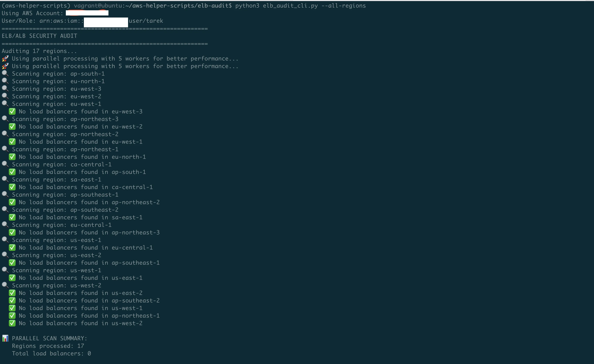Select the magnifying glass next to ap-south-1
Viewport: 594px width, 364px height.
click(x=5, y=74)
